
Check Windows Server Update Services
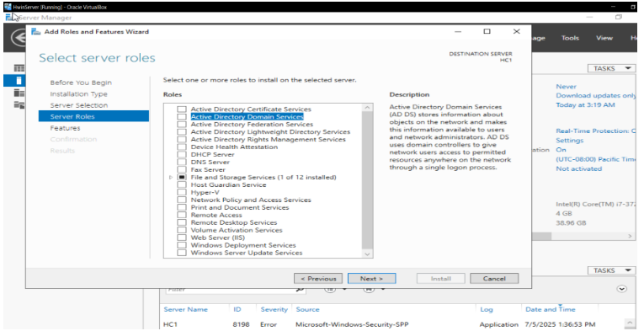(x=182, y=253)
